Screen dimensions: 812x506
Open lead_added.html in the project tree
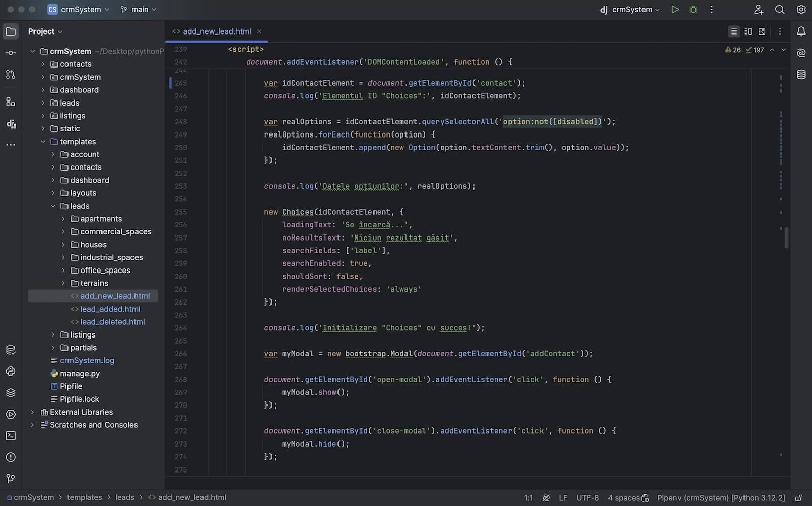[x=110, y=309]
